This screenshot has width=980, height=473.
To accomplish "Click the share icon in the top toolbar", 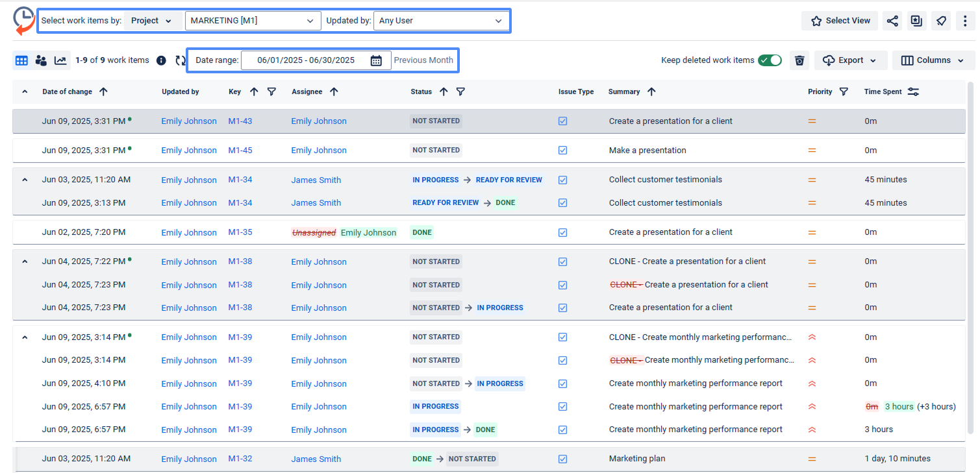I will (892, 20).
